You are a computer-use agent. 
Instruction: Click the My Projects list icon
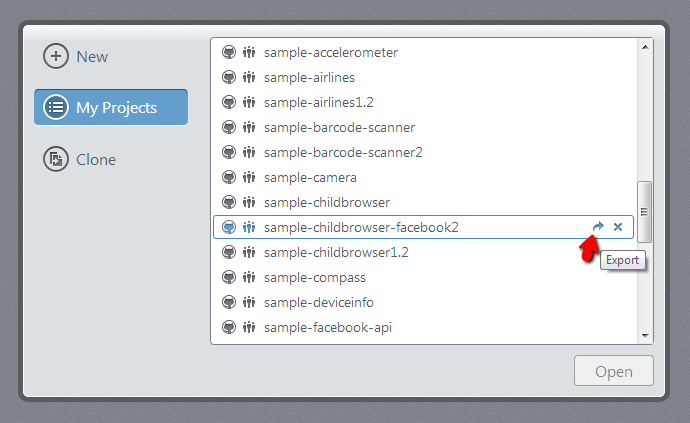56,107
